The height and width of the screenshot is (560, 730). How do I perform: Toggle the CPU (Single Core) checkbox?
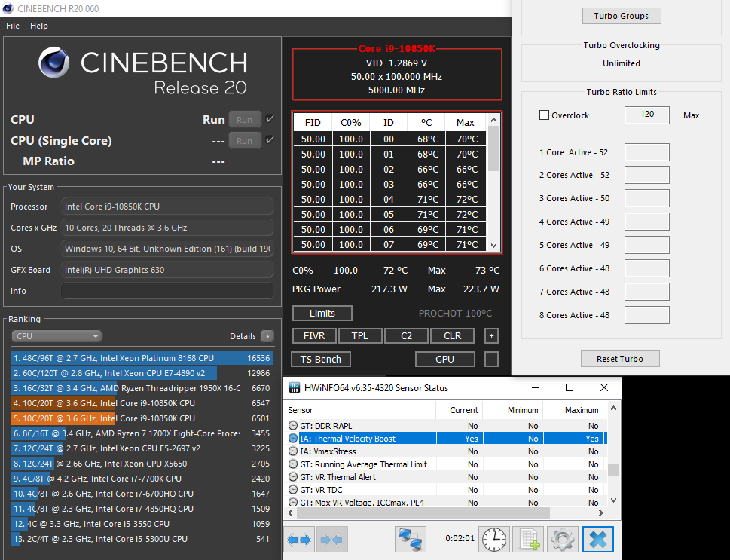click(270, 140)
